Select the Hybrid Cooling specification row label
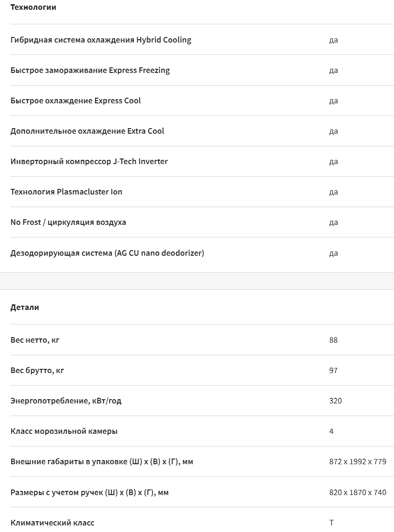Image resolution: width=394 pixels, height=532 pixels. tap(101, 40)
